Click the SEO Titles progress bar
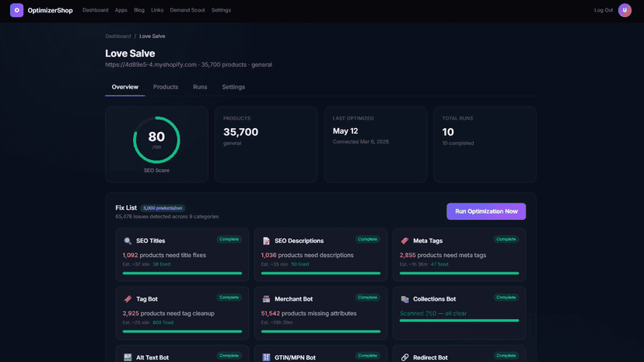The height and width of the screenshot is (362, 644). (182, 273)
